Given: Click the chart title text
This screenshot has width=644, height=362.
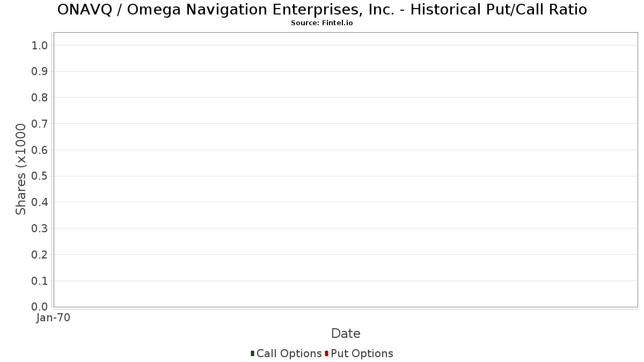Looking at the screenshot, I should (x=322, y=10).
